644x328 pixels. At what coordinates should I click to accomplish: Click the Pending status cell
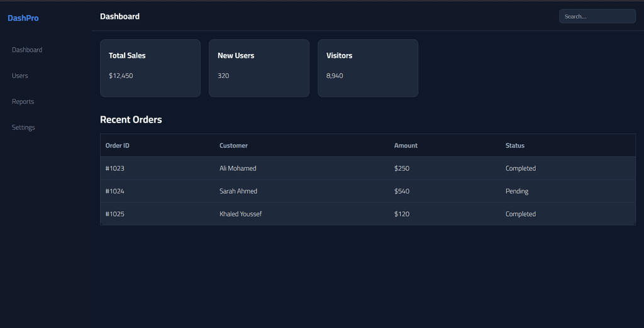[x=517, y=191]
